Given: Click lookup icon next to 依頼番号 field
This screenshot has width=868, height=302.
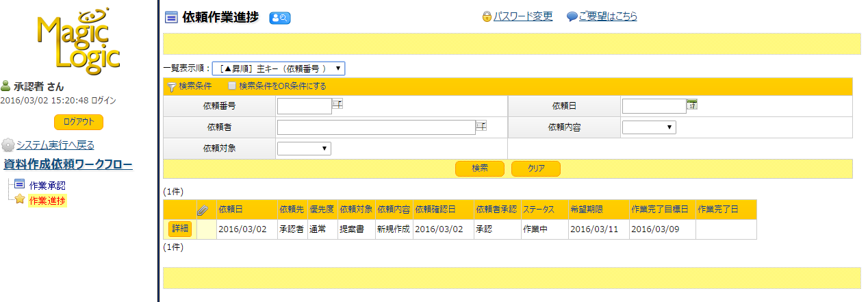Looking at the screenshot, I should 337,103.
